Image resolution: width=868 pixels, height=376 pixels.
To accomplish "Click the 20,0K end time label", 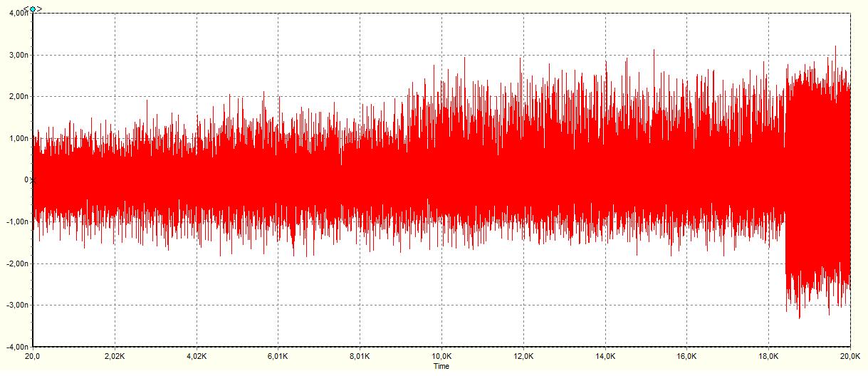I will pos(850,355).
